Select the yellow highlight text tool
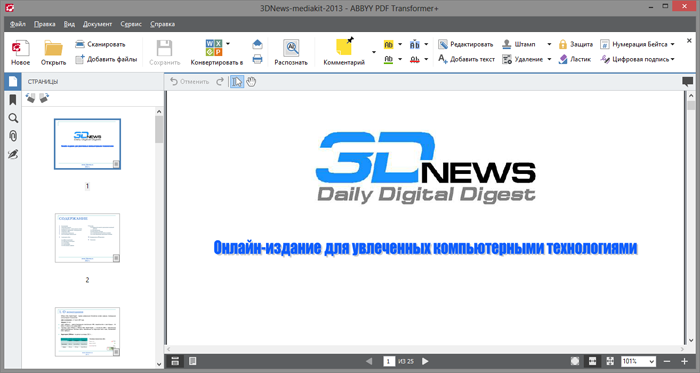This screenshot has height=373, width=700. (388, 44)
